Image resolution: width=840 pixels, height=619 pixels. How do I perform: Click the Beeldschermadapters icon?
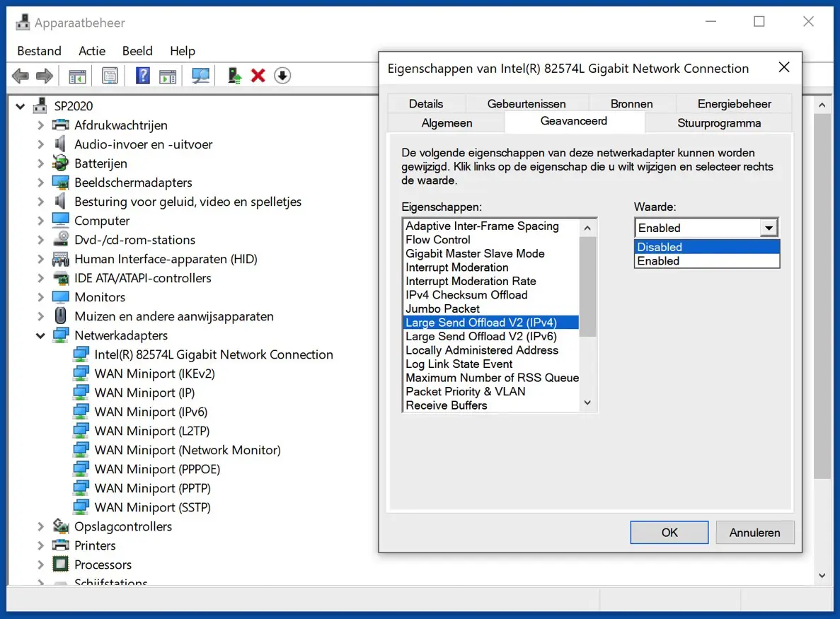click(61, 183)
